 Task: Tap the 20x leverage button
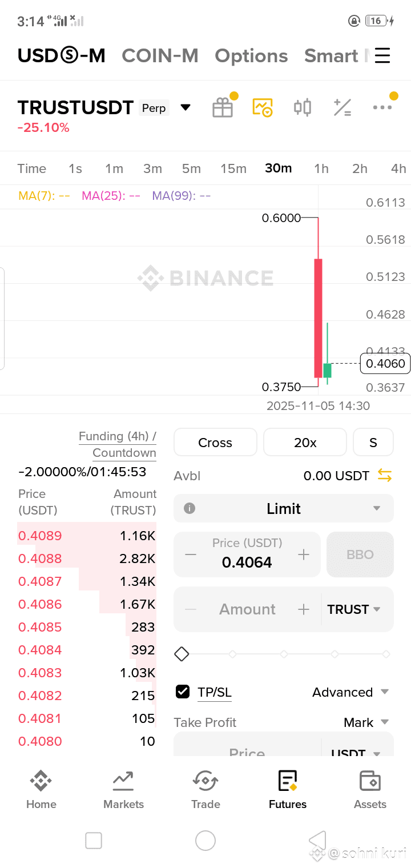(305, 443)
